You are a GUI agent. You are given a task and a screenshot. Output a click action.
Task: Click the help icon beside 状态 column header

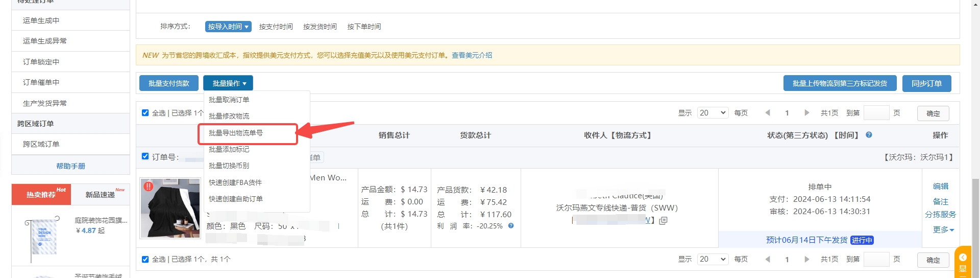pyautogui.click(x=869, y=135)
